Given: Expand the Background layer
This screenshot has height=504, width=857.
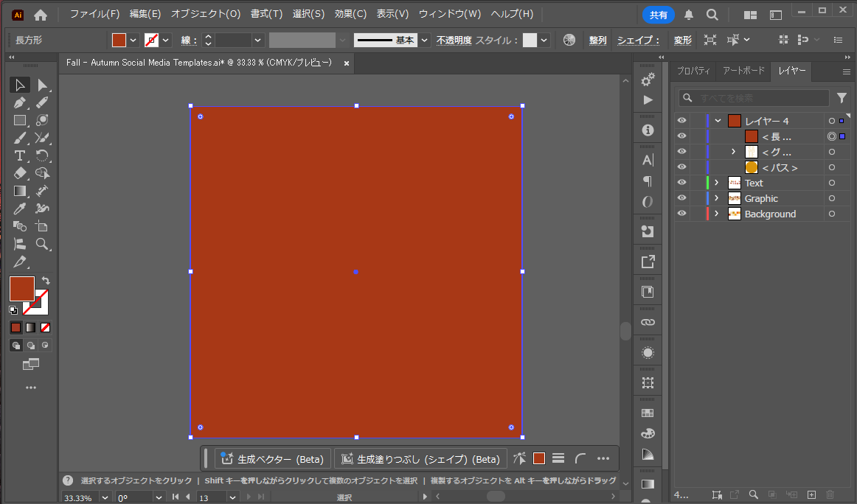Looking at the screenshot, I should [717, 214].
